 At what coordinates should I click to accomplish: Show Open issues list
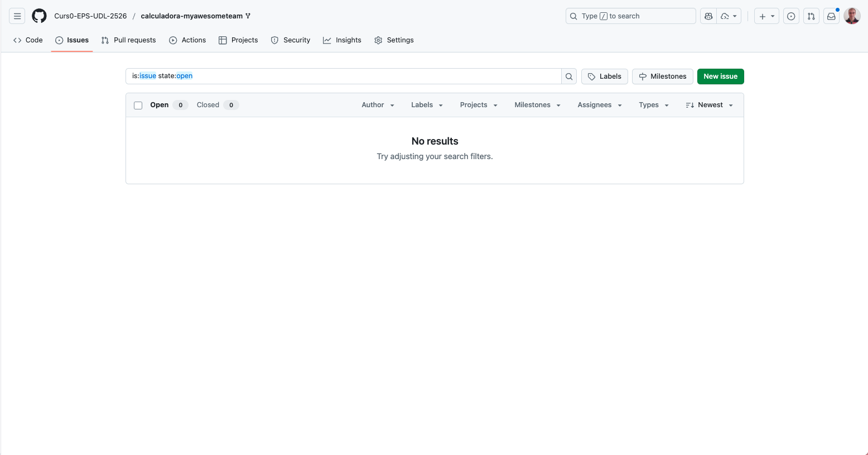point(168,105)
